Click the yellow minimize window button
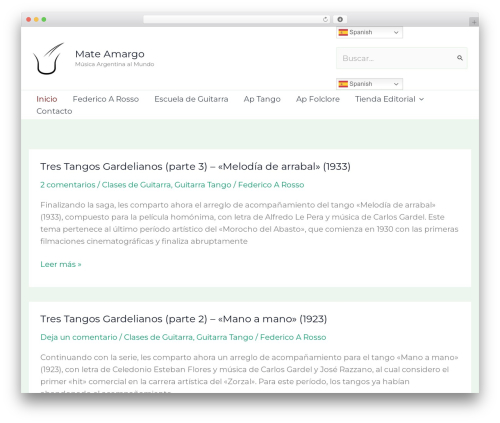This screenshot has width=500, height=423. click(36, 19)
